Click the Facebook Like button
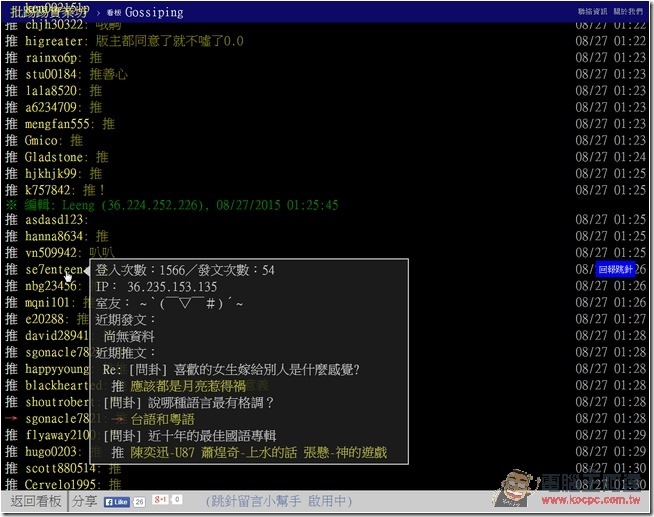The image size is (654, 517). (117, 502)
